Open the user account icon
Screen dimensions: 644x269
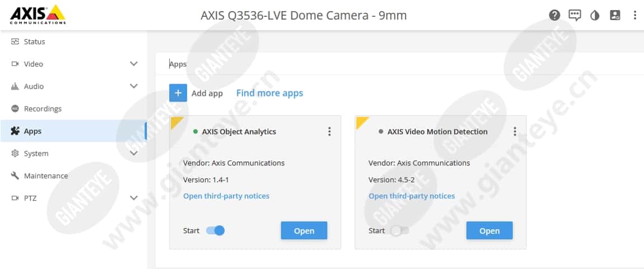pos(615,15)
